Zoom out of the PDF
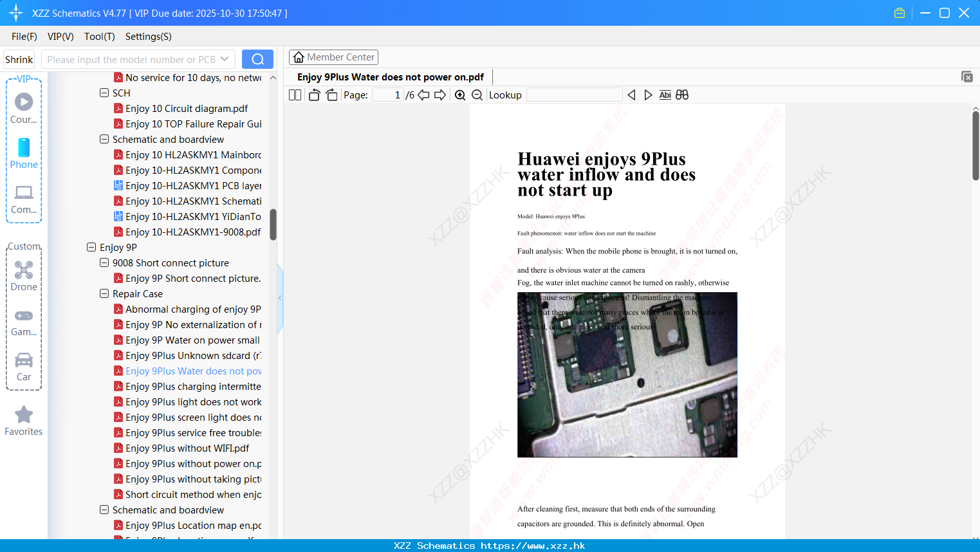 477,95
